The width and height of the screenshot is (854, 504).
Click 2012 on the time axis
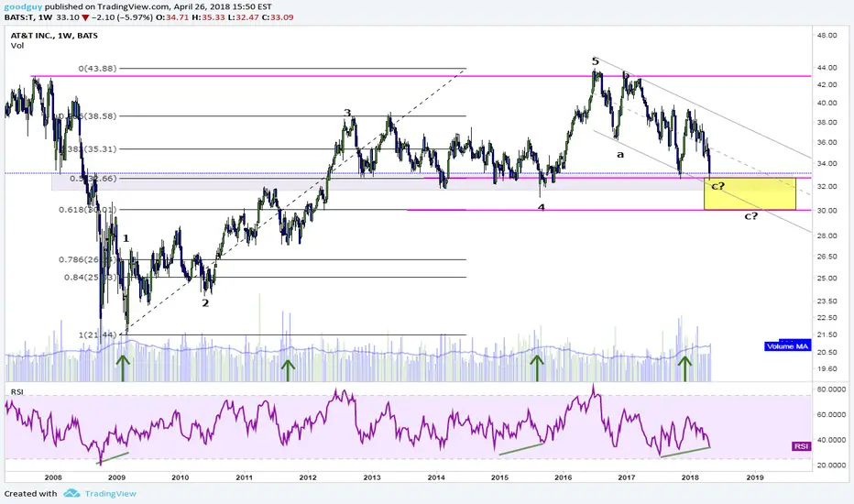pyautogui.click(x=308, y=477)
